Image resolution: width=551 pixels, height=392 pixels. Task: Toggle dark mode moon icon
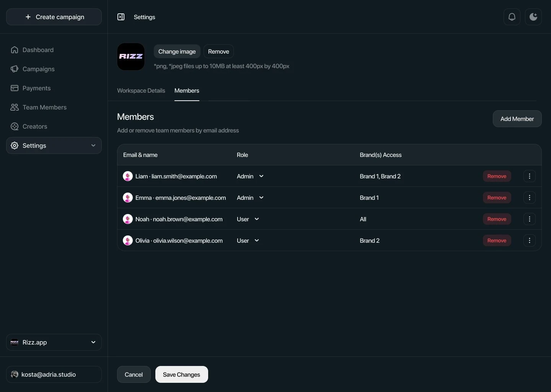[x=533, y=17]
